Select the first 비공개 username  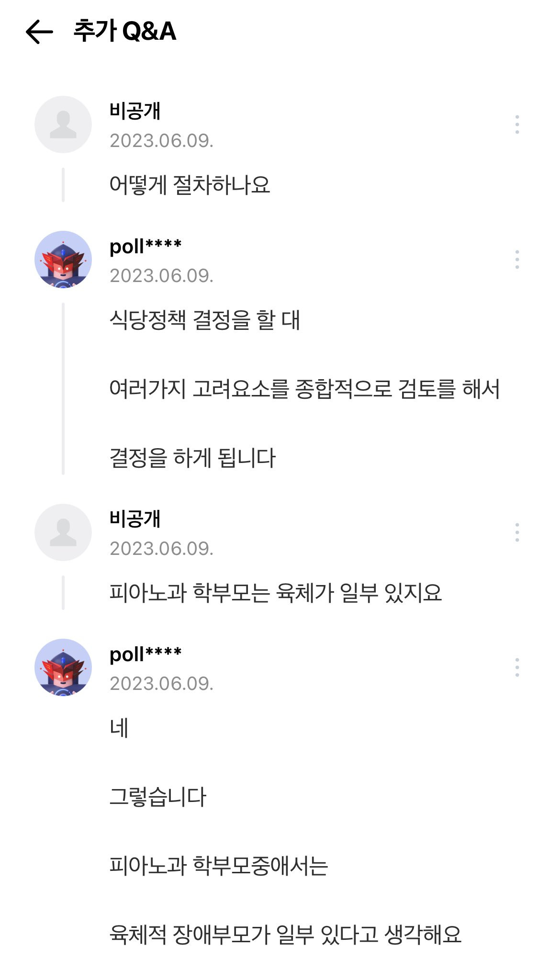(135, 111)
